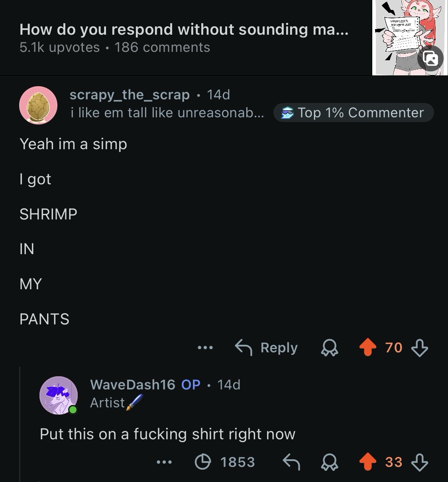Collapse the reply thread line
The width and height of the screenshot is (448, 482).
(20, 423)
